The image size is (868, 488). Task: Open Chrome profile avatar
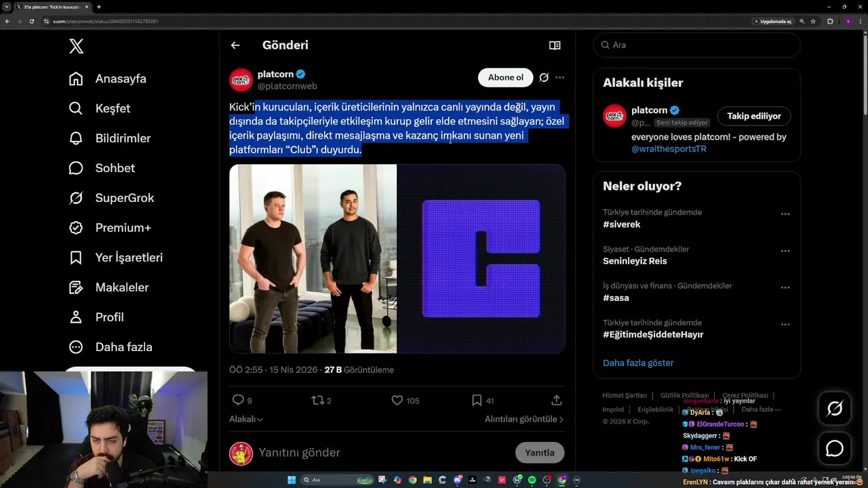(848, 22)
